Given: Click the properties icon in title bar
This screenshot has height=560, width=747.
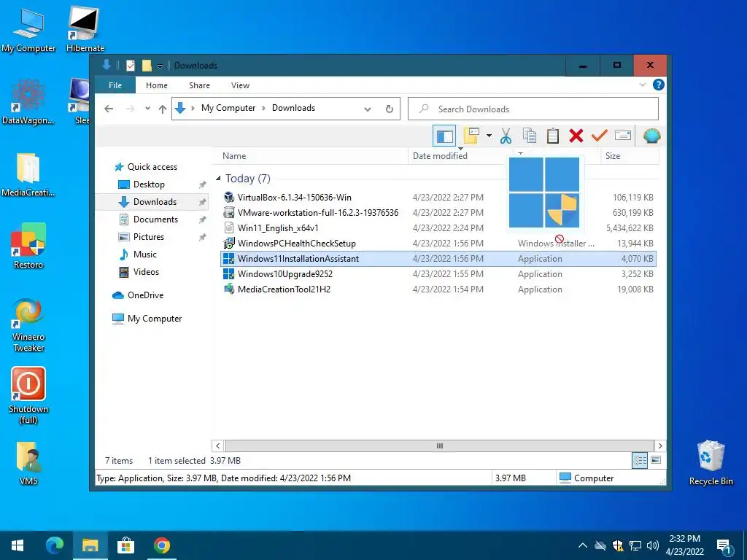Looking at the screenshot, I should pyautogui.click(x=131, y=66).
